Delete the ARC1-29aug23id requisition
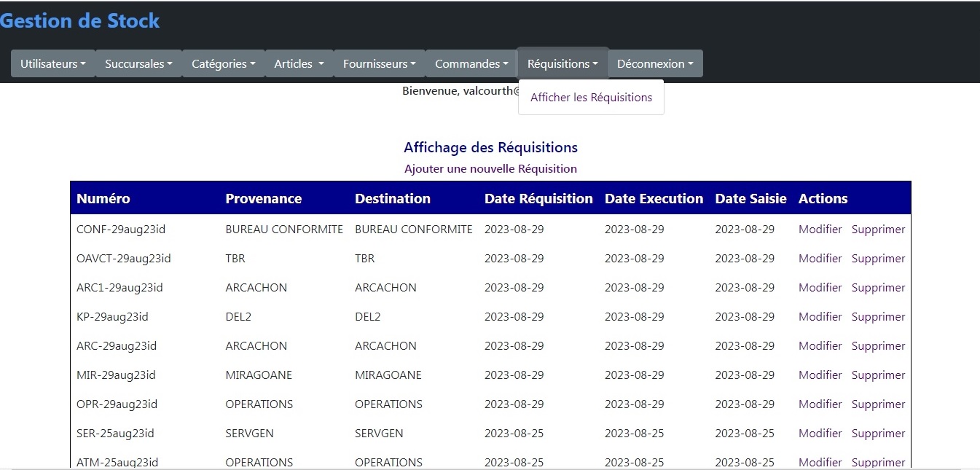980x470 pixels. [878, 288]
